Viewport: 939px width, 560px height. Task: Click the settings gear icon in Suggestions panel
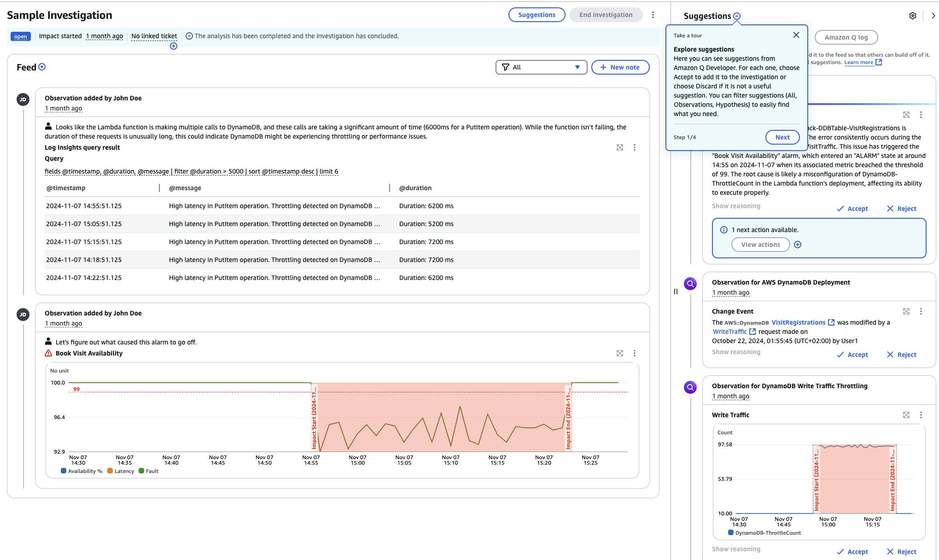[x=913, y=15]
